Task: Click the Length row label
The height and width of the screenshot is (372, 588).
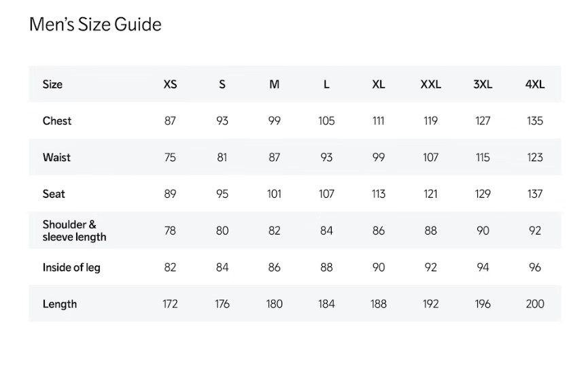Action: pos(60,304)
